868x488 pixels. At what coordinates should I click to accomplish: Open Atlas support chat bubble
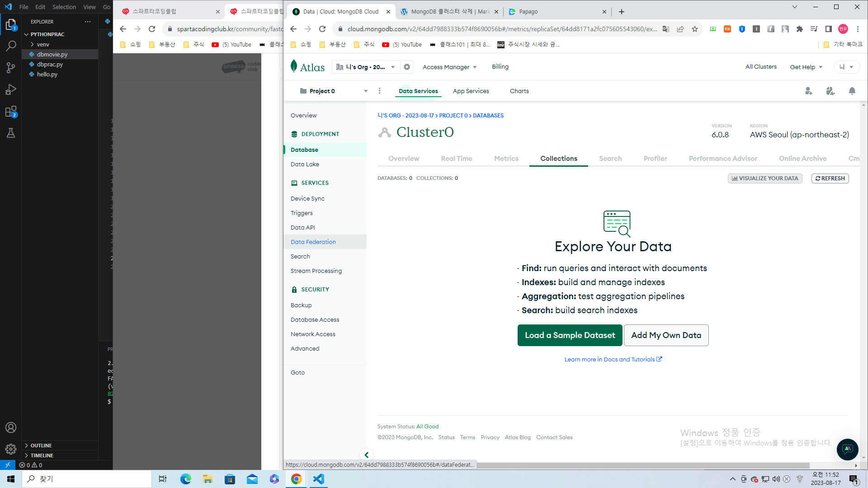[848, 449]
